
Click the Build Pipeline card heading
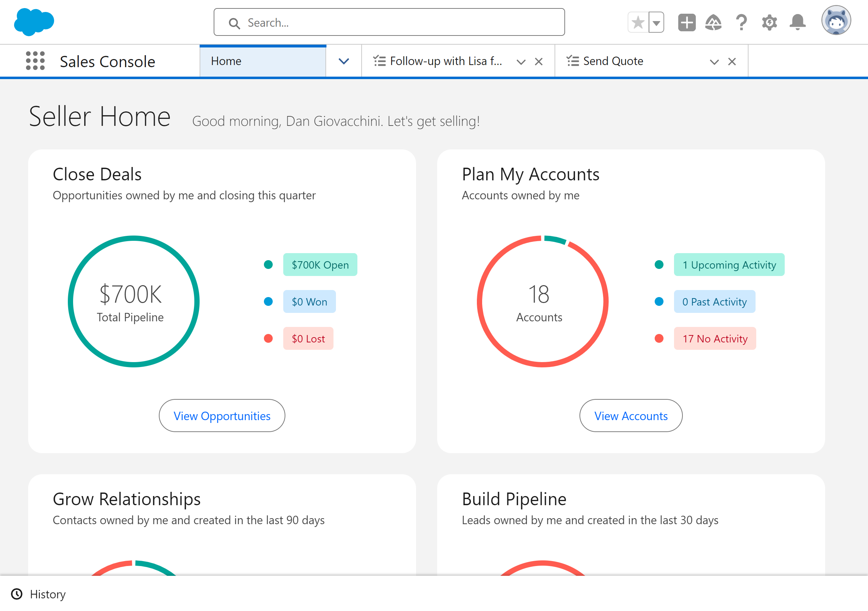point(514,499)
